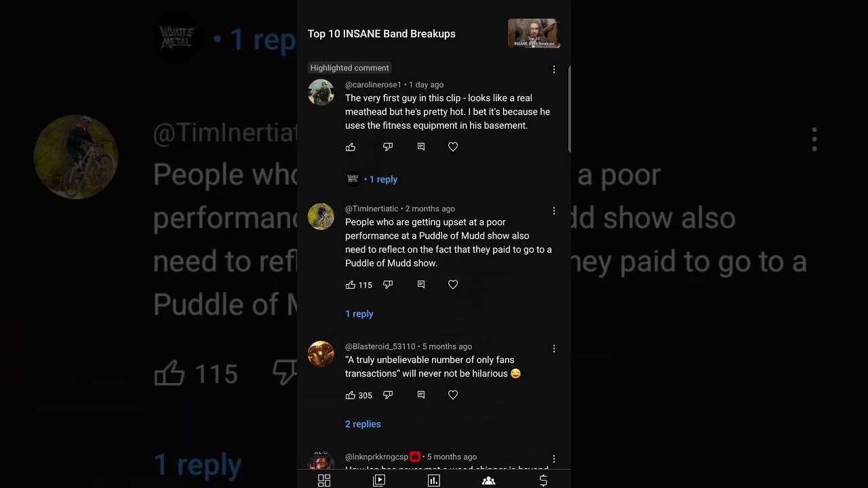Heart the @carolinerose1 comment

coord(453,147)
